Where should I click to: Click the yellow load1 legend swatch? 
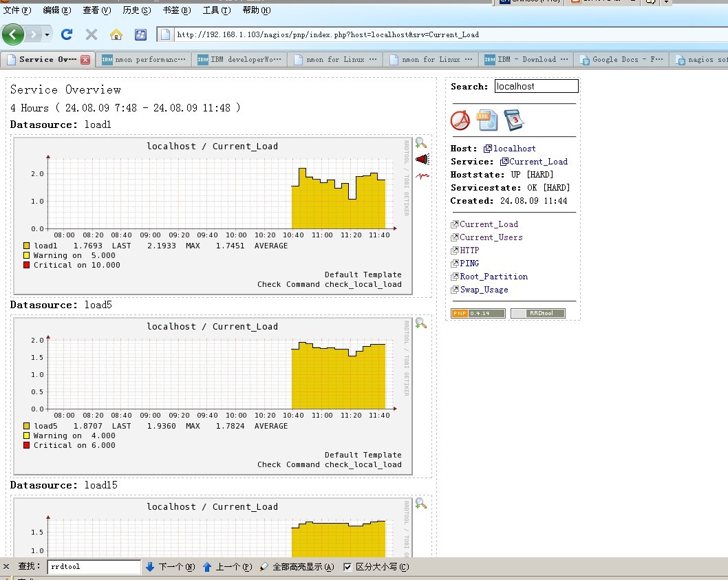26,246
